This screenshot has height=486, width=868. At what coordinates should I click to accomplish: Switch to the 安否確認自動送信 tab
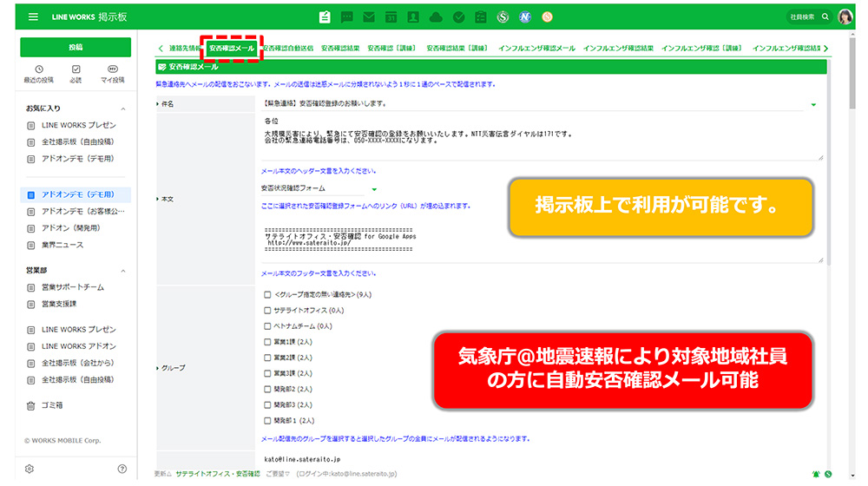pos(288,49)
